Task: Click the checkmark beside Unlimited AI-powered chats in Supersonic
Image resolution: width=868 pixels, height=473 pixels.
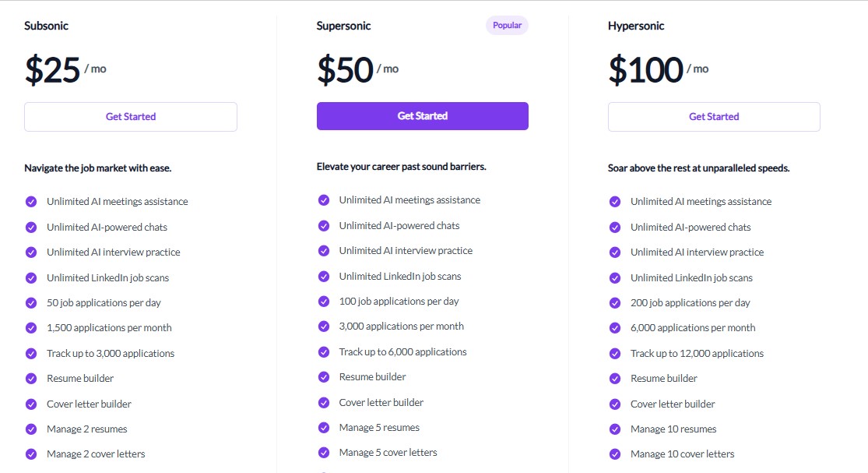Action: (x=324, y=225)
